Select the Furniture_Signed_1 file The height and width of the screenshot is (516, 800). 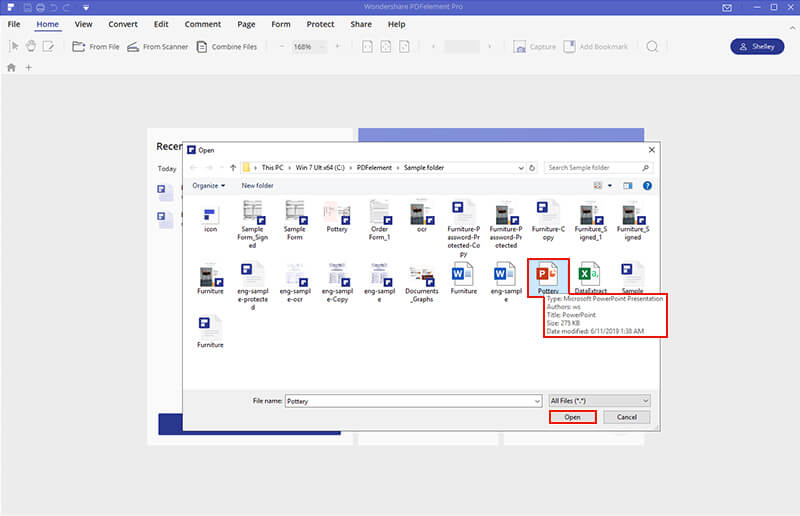coord(590,220)
